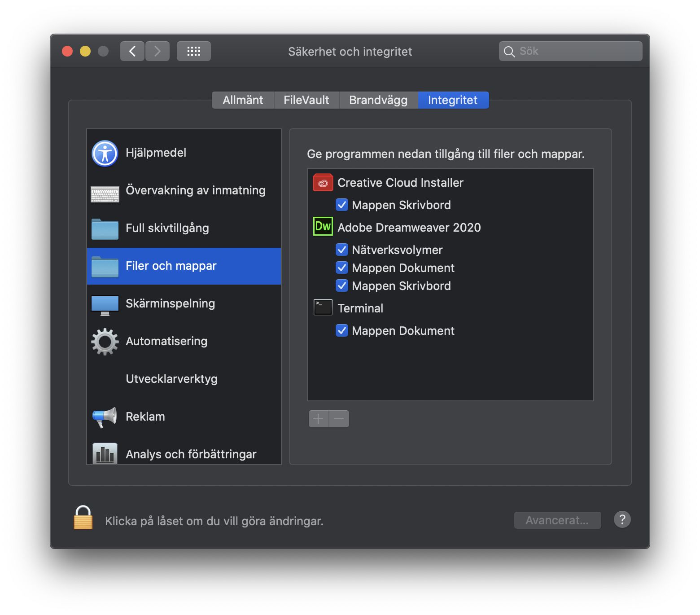
Task: Select Full skivtillgång in the sidebar
Action: pyautogui.click(x=184, y=228)
